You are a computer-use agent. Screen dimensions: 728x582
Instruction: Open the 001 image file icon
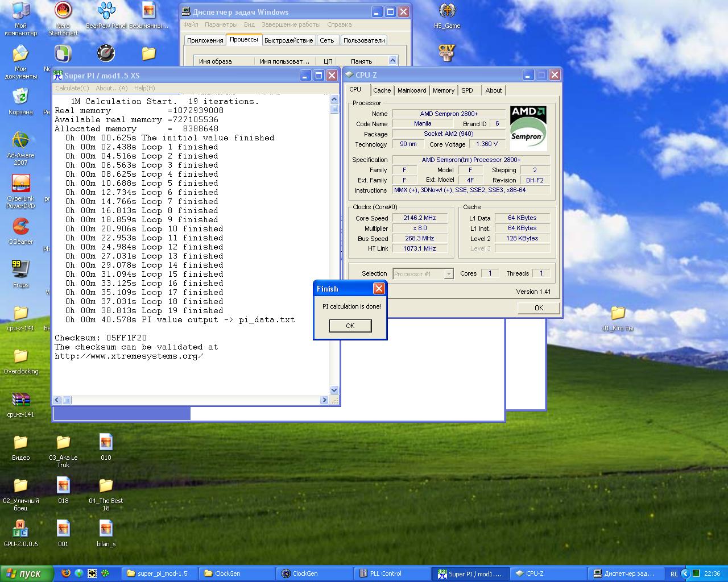point(63,533)
